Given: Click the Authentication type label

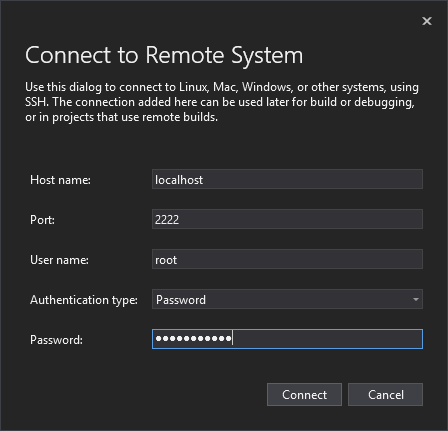Looking at the screenshot, I should 84,300.
